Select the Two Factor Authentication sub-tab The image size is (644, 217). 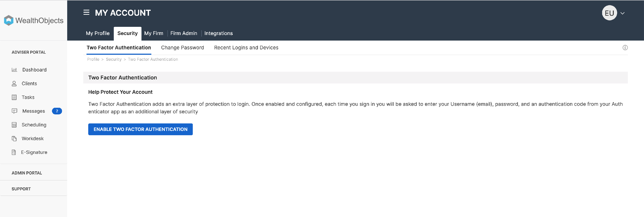(119, 47)
